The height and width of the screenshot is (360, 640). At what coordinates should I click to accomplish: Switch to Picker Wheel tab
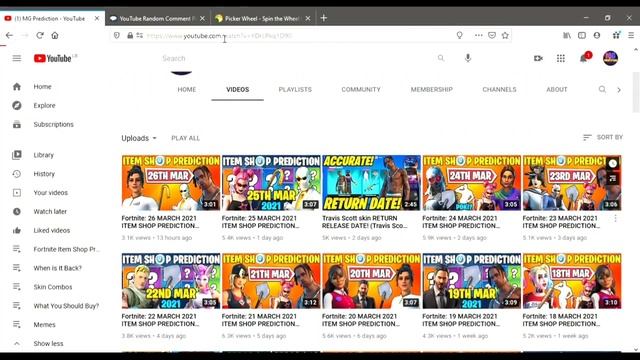[x=263, y=18]
